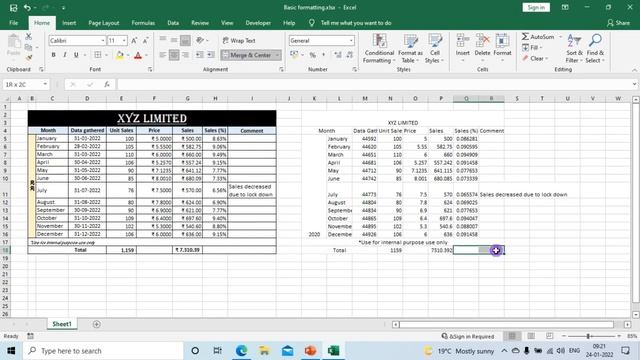Viewport: 640px width, 360px height.
Task: Click the Share button
Action: point(618,23)
